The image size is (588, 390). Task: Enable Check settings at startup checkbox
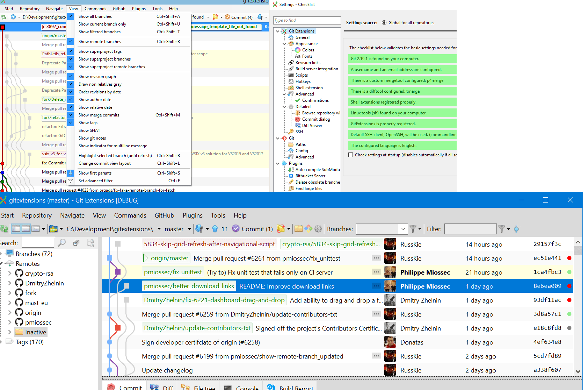click(x=350, y=155)
